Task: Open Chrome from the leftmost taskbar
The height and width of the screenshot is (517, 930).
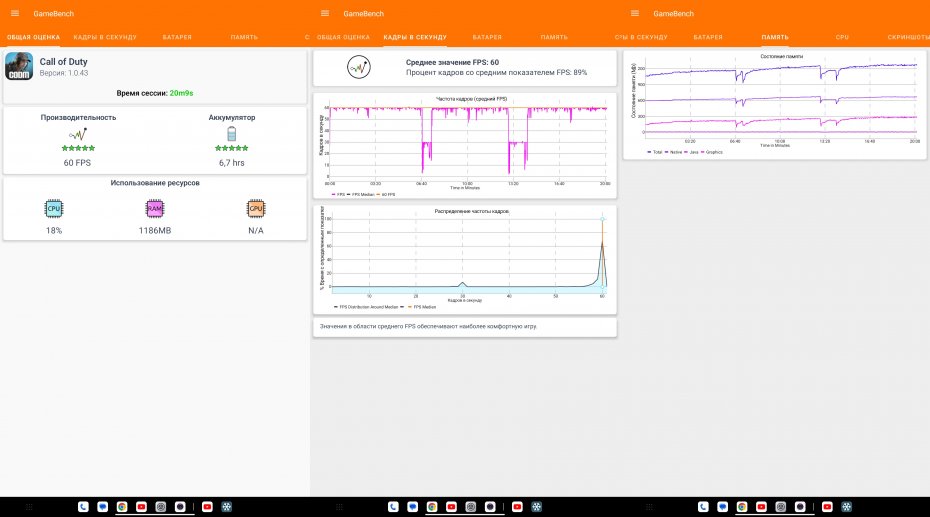Action: click(121, 507)
